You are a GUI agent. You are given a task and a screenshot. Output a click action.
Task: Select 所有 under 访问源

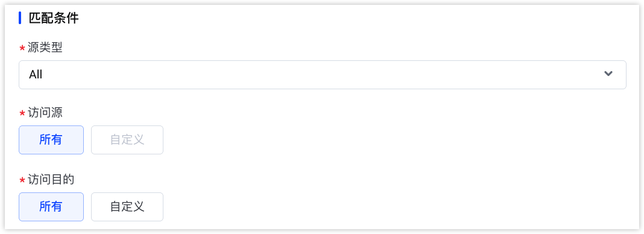[51, 140]
